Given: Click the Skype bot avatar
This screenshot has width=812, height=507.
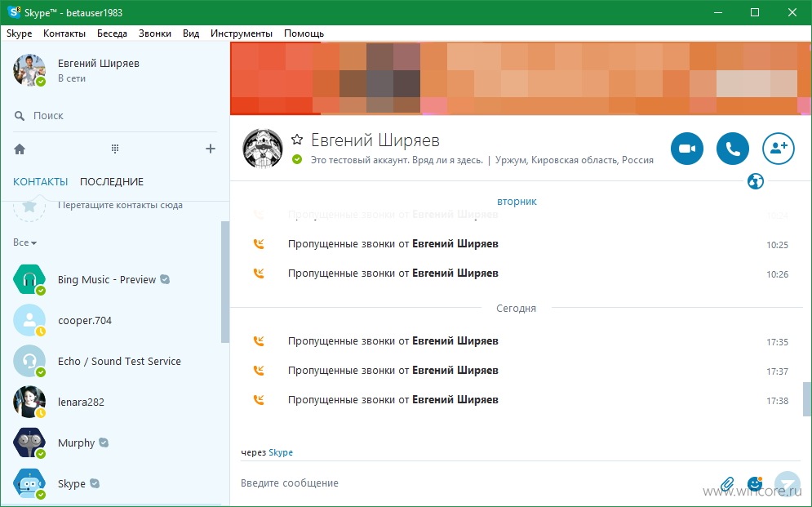Looking at the screenshot, I should (x=29, y=483).
